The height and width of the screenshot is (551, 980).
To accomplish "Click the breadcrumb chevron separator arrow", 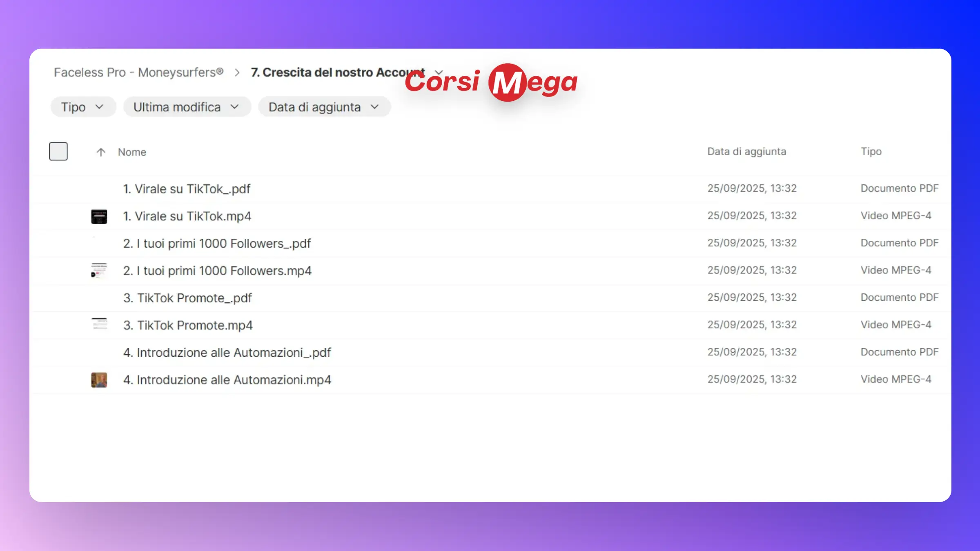I will (237, 73).
